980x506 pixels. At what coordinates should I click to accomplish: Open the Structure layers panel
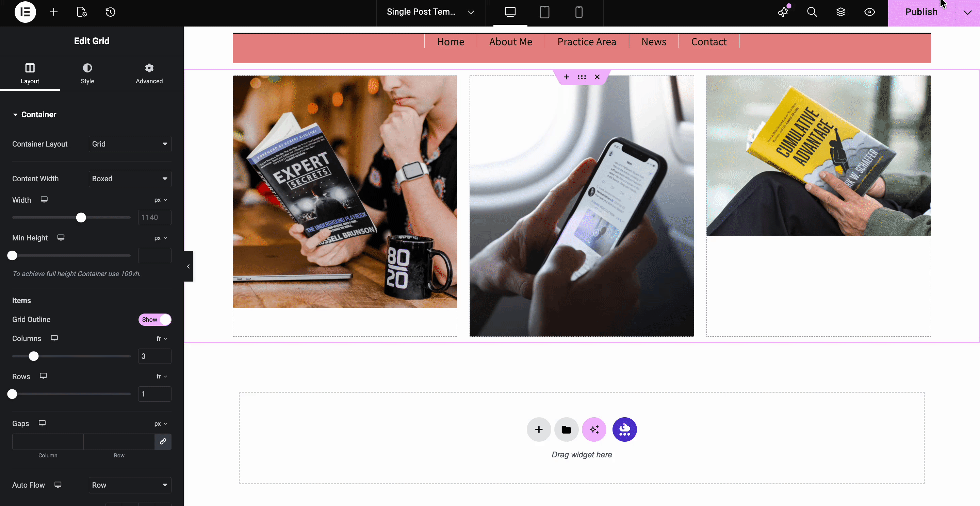click(841, 12)
